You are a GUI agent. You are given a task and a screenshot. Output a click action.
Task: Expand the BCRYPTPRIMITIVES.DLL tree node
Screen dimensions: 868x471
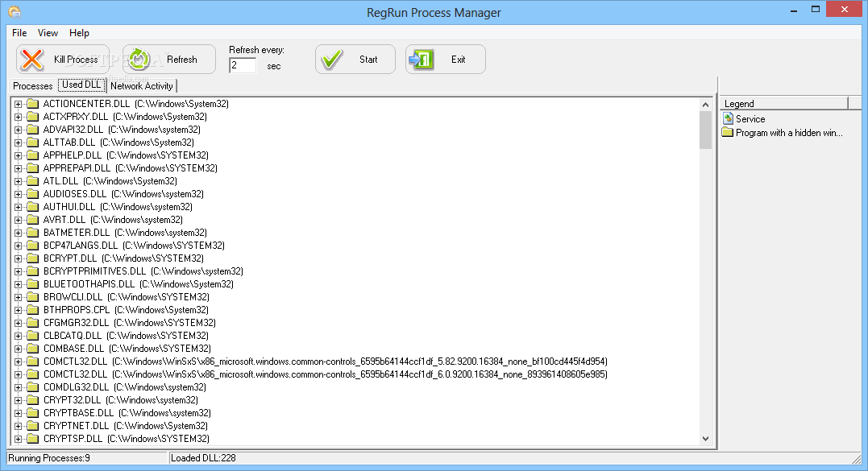pos(19,271)
